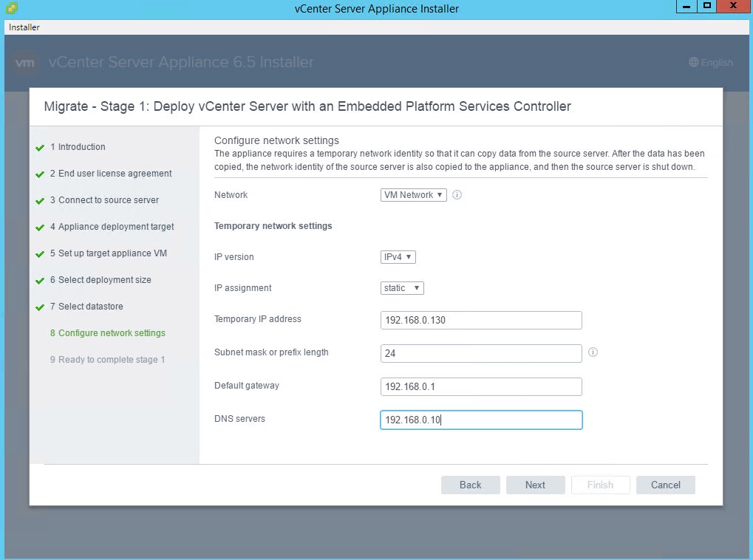The image size is (753, 560).
Task: Open the Installer menu
Action: point(24,27)
